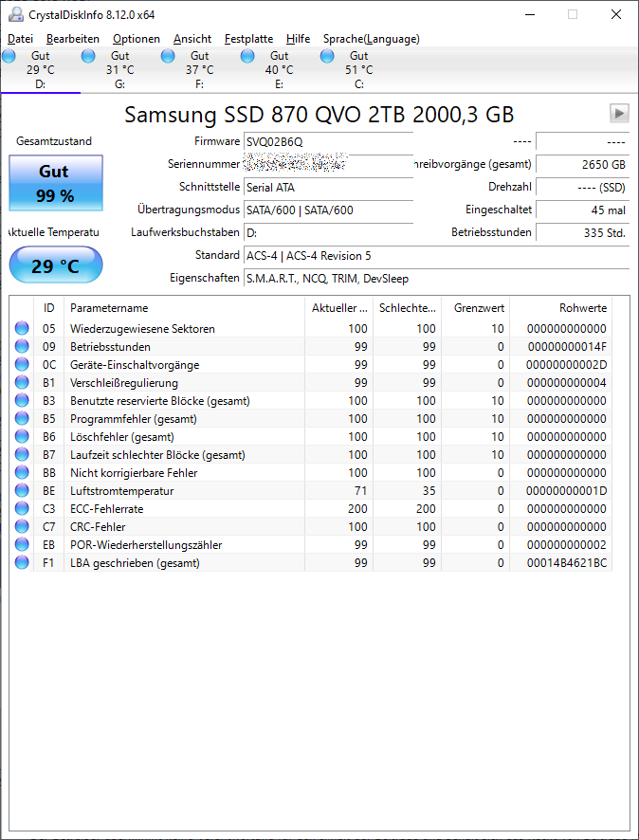This screenshot has height=840, width=639.
Task: Click status orb of CRC-Fehler row
Action: click(22, 526)
